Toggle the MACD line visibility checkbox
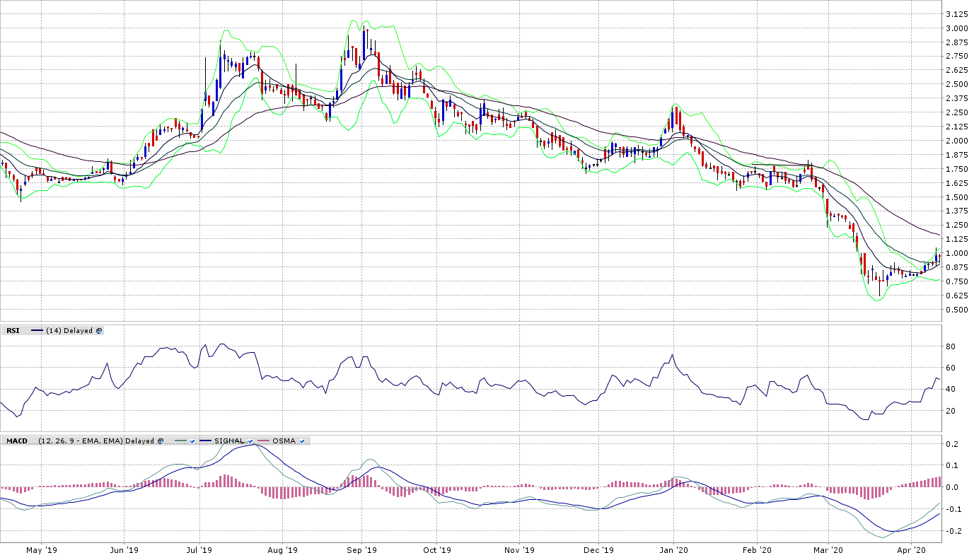This screenshot has height=560, width=974. [192, 441]
